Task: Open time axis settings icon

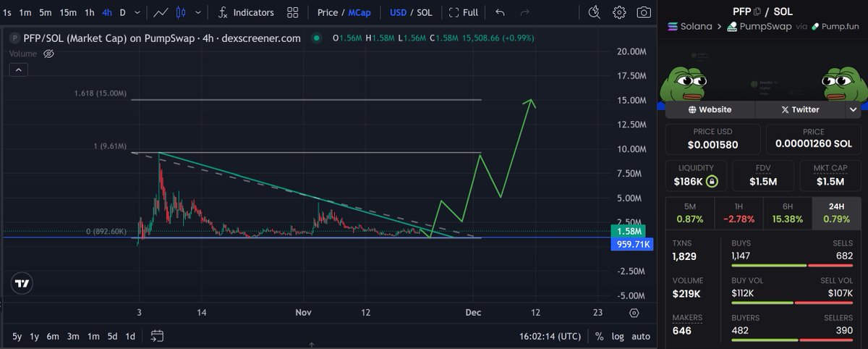Action: pos(634,313)
